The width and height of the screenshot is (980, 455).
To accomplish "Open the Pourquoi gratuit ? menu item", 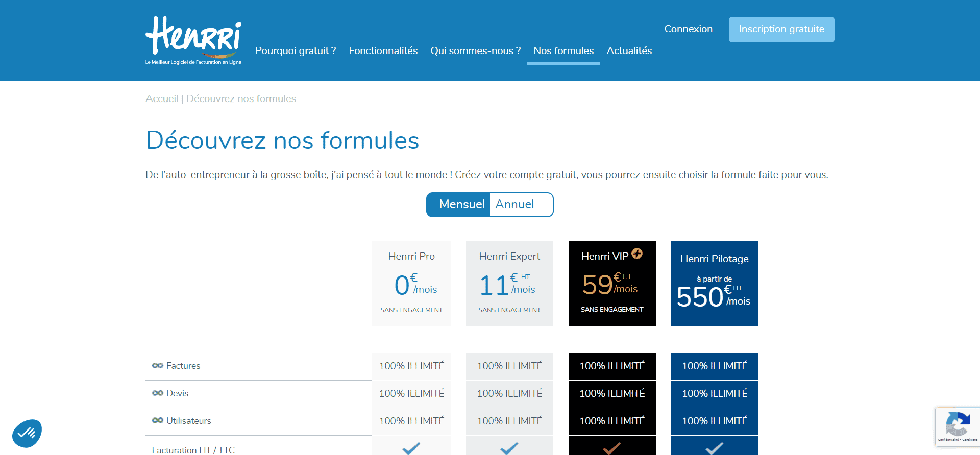I will [296, 51].
